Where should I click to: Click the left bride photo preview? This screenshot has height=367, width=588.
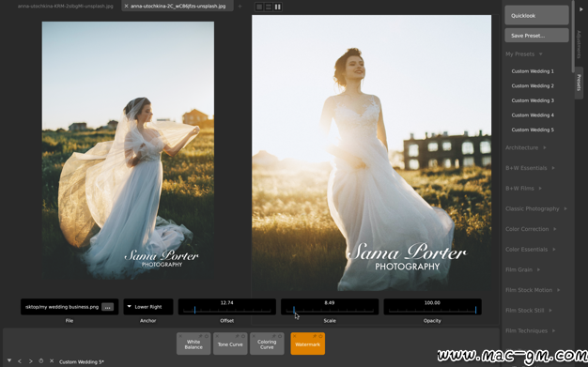click(128, 150)
